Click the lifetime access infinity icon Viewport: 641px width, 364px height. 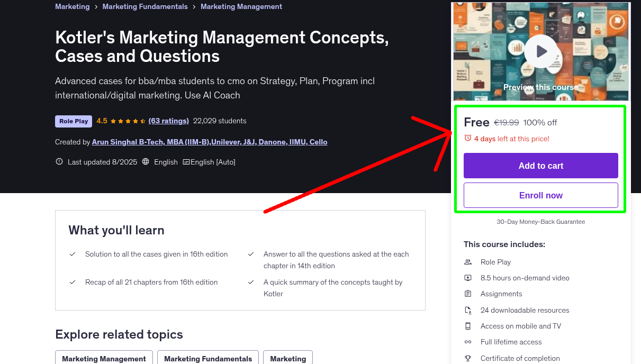pyautogui.click(x=468, y=342)
